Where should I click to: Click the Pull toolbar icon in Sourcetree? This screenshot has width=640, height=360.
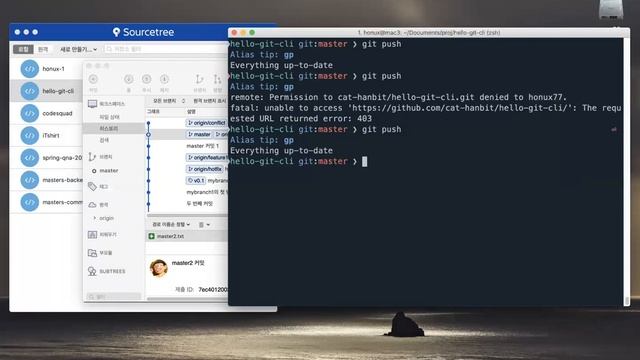click(x=129, y=79)
